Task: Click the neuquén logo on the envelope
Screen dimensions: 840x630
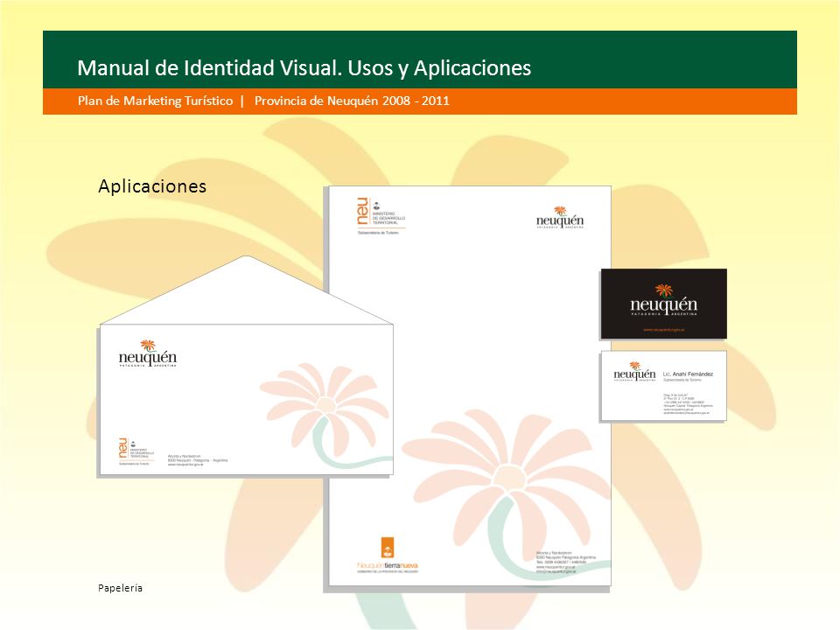Action: pos(147,353)
